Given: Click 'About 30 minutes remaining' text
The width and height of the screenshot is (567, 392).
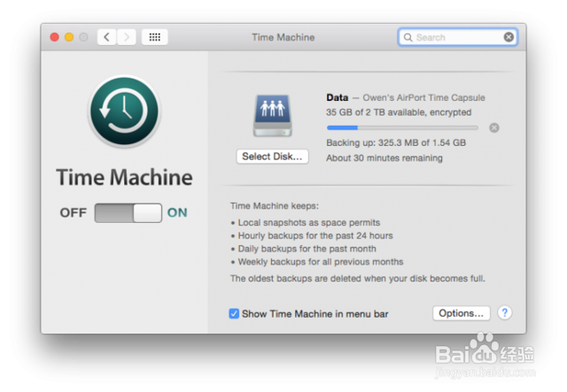Looking at the screenshot, I should (x=384, y=158).
